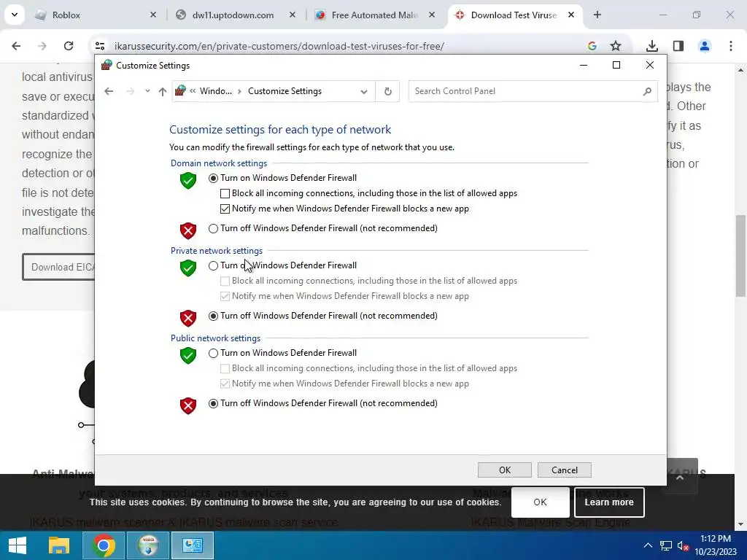Turn on firewall for Private network

point(214,265)
